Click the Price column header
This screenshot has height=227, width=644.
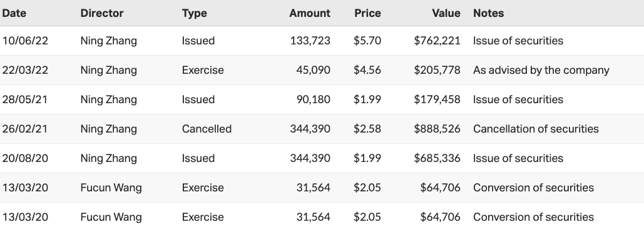367,13
